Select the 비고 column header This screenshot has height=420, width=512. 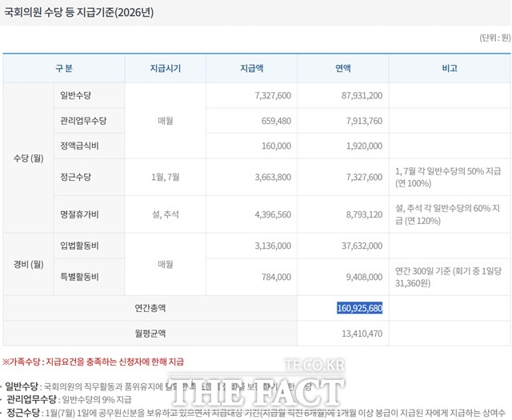click(x=449, y=68)
